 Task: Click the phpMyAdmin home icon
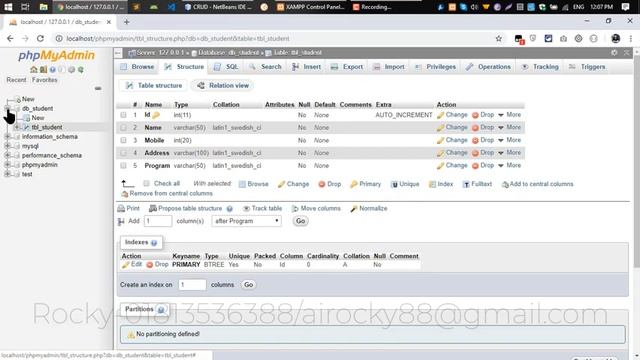pyautogui.click(x=34, y=70)
